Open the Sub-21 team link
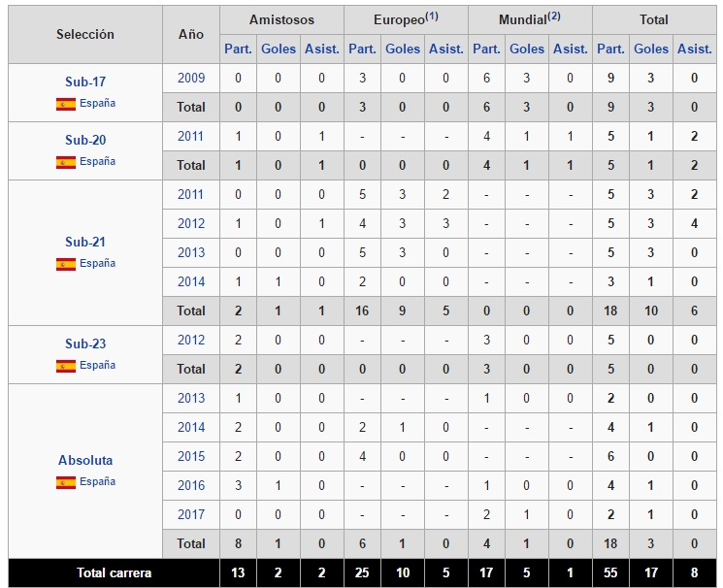 click(85, 242)
